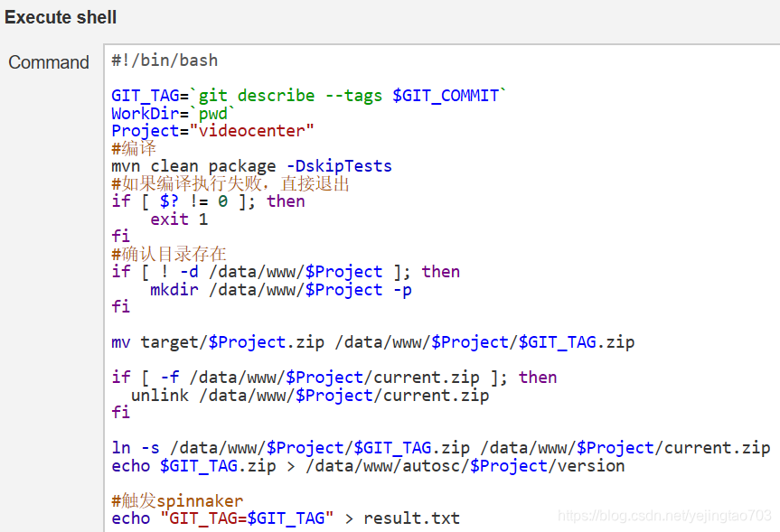Click the Execute shell section heading
Image resolution: width=780 pixels, height=532 pixels.
[61, 17]
